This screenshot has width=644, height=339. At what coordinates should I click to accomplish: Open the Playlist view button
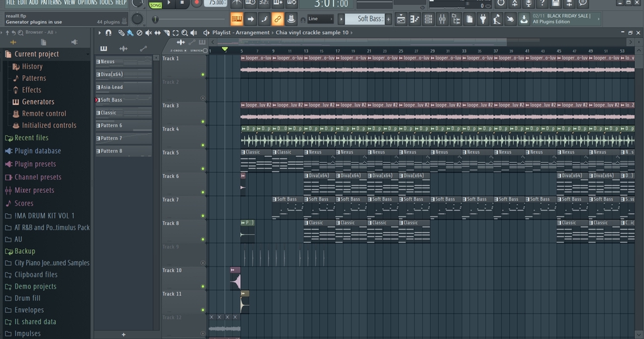point(401,19)
